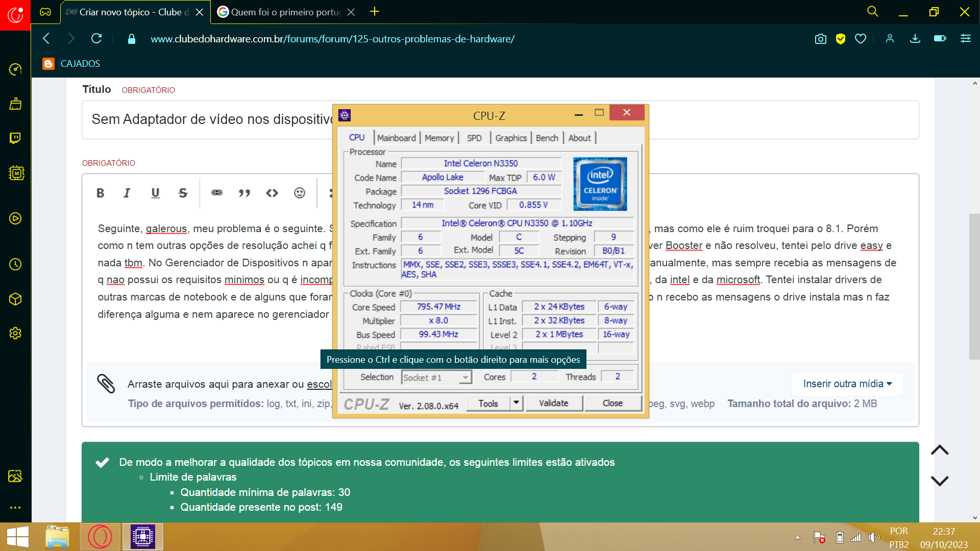Screen dimensions: 980x551
Task: Open Settings gear in sidebar
Action: click(x=15, y=333)
